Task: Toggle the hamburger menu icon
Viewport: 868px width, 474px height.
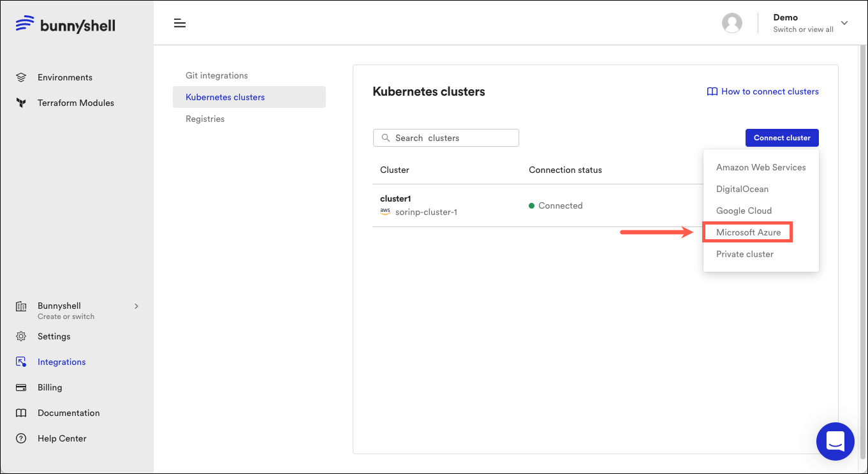Action: (x=180, y=24)
